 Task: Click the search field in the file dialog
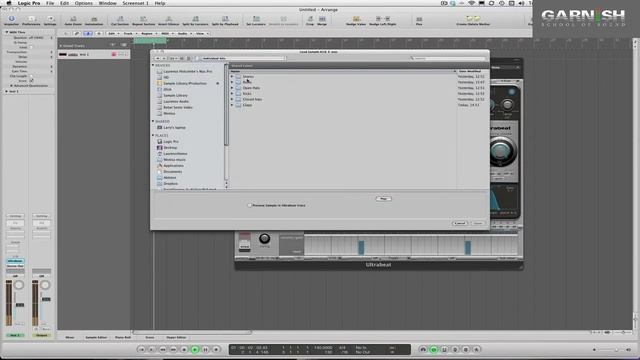(448, 58)
